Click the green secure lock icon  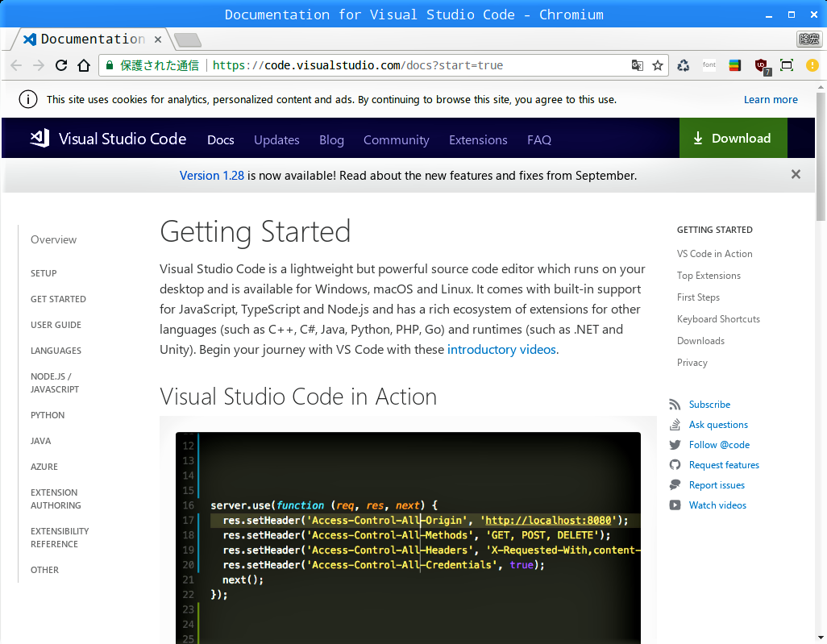tap(110, 65)
